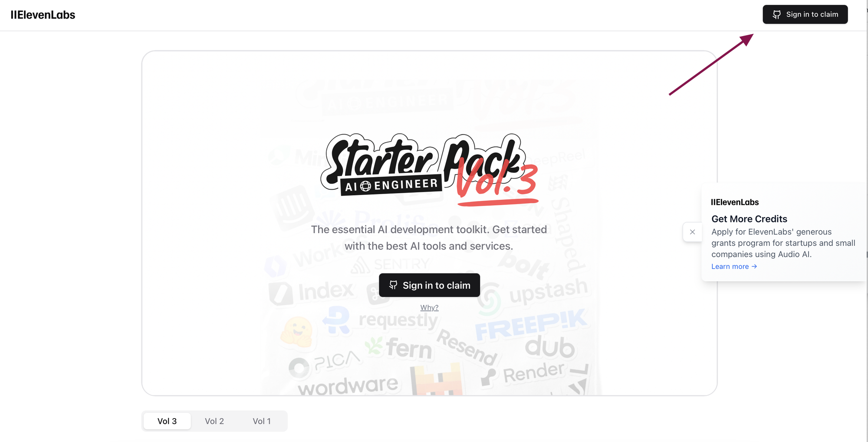Image resolution: width=868 pixels, height=442 pixels.
Task: Click the grants program description text
Action: coord(783,243)
